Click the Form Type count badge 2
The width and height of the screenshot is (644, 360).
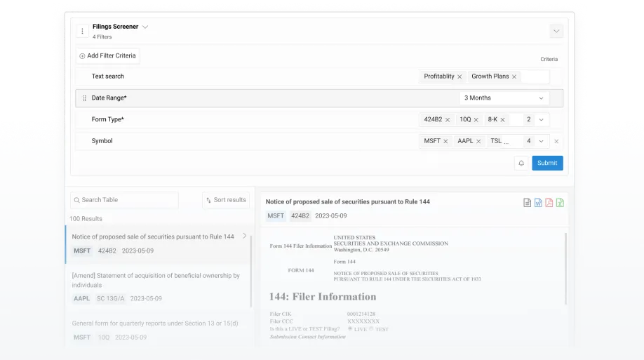point(528,119)
